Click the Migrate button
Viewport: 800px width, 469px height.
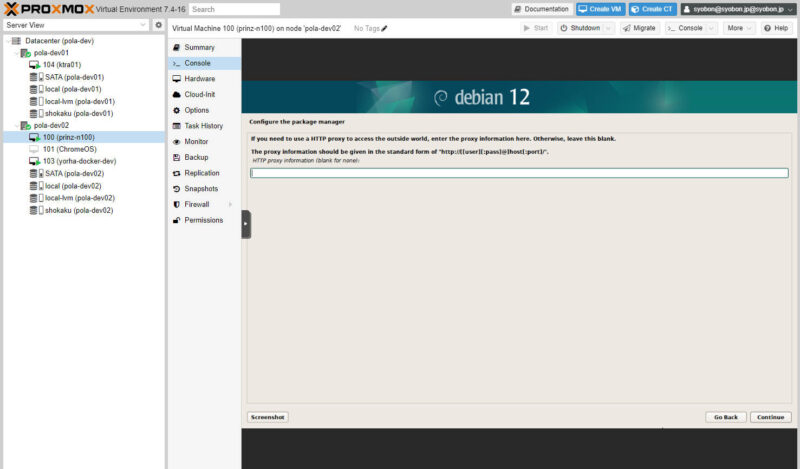[x=639, y=28]
